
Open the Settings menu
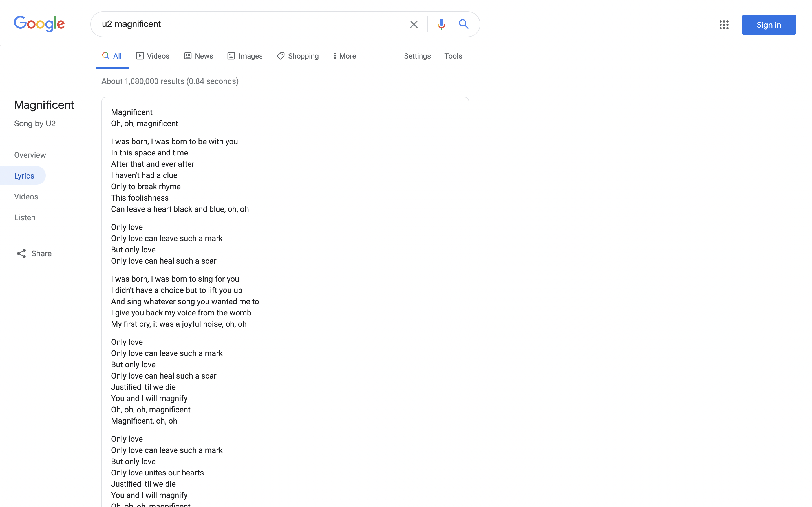point(417,56)
